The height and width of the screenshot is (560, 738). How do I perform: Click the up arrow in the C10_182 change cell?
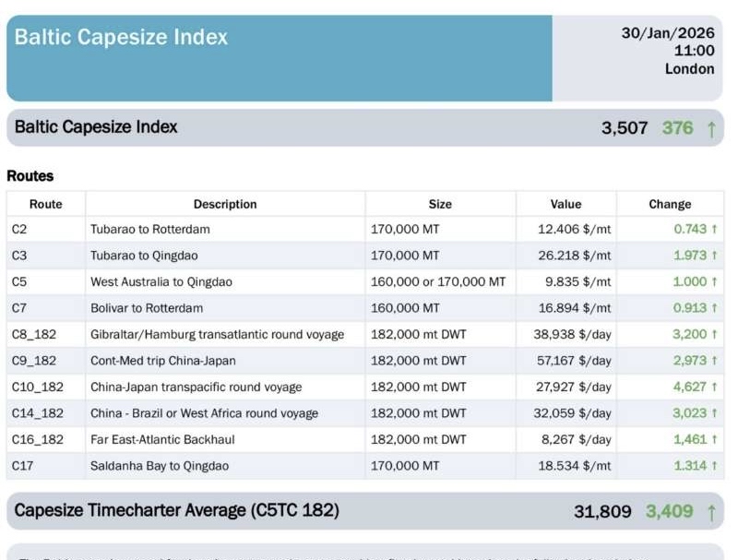click(714, 387)
